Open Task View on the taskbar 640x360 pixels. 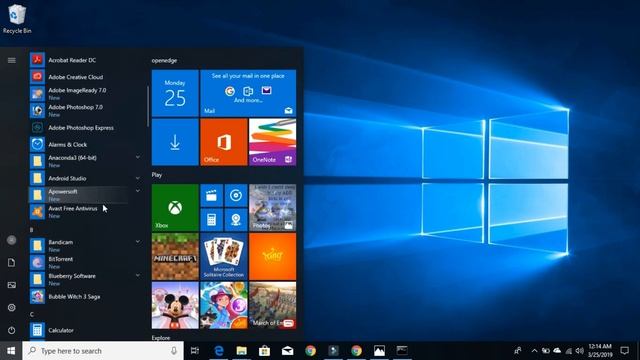coord(195,351)
